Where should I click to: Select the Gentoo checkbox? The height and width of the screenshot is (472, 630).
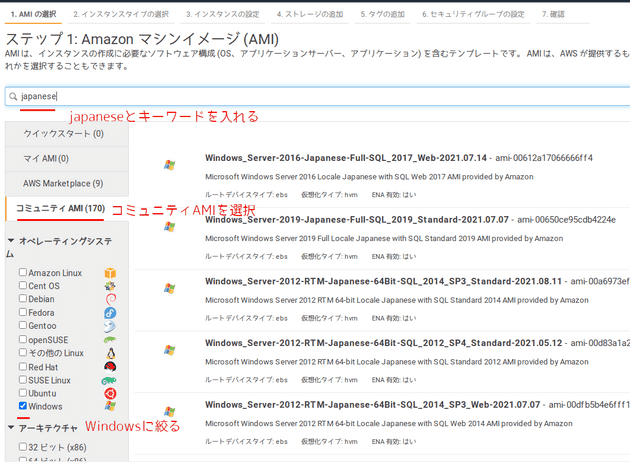[x=23, y=325]
